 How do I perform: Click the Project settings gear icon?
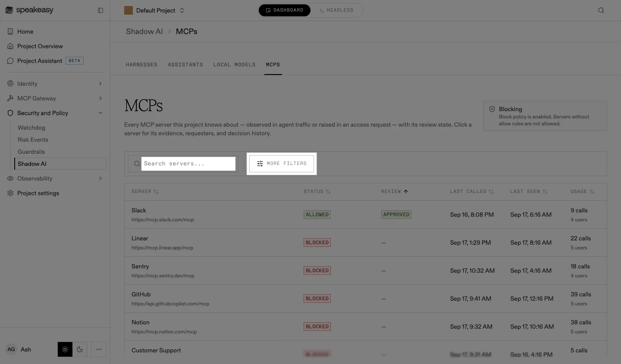point(10,193)
